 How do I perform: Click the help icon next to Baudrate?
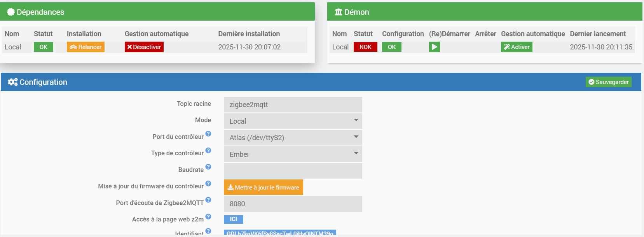208,167
